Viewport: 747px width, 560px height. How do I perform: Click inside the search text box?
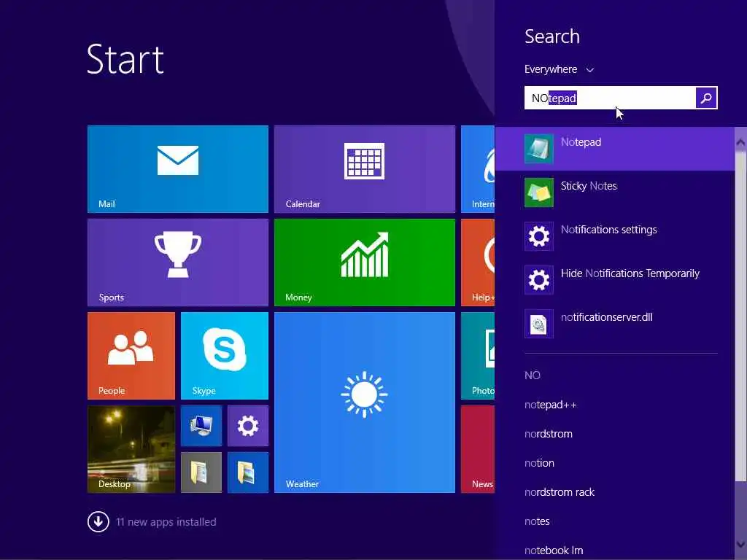click(610, 98)
